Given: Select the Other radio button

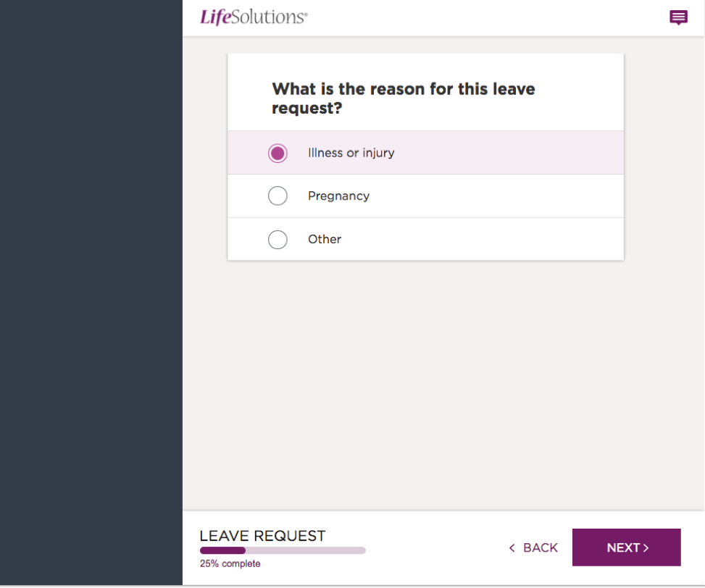Looking at the screenshot, I should click(278, 240).
